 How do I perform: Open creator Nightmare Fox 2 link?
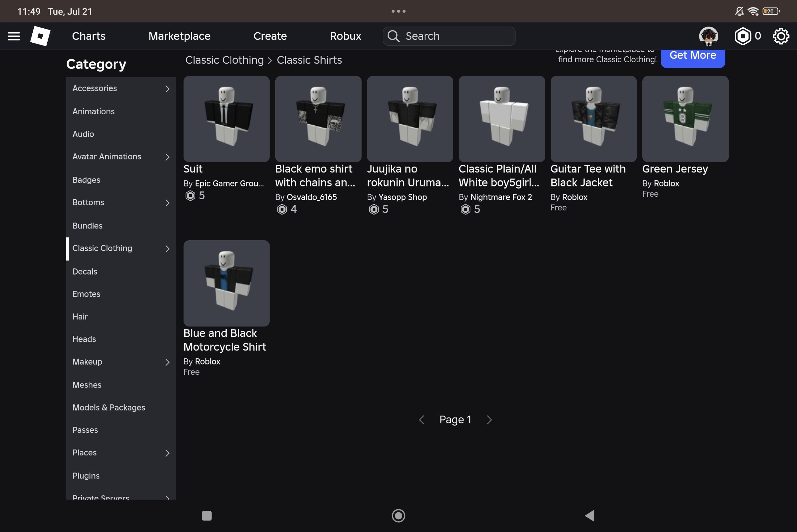501,197
